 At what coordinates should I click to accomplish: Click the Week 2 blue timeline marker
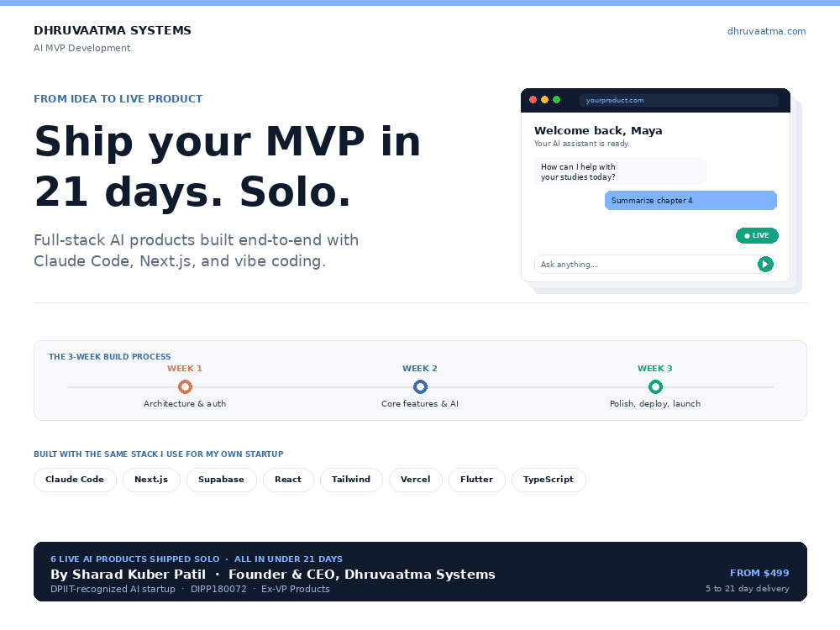point(420,386)
